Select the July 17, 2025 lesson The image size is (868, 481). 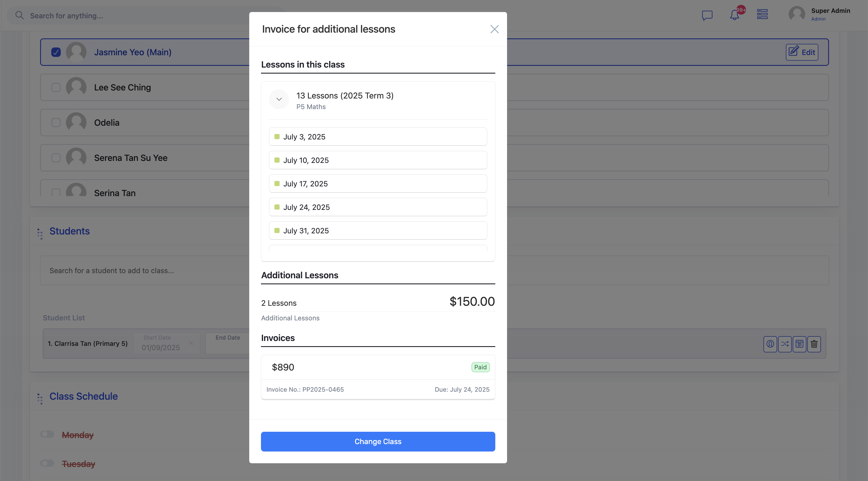(378, 184)
